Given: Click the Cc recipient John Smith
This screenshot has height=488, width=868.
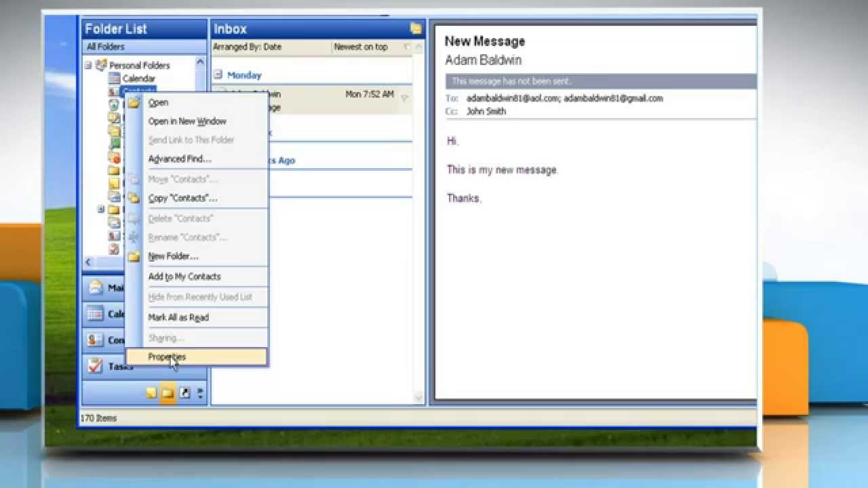Looking at the screenshot, I should pyautogui.click(x=486, y=111).
